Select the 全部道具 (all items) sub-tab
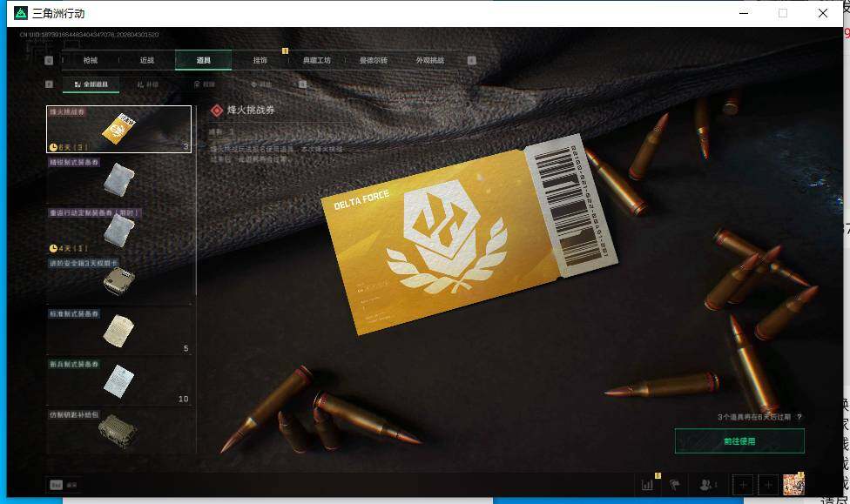 tap(91, 84)
